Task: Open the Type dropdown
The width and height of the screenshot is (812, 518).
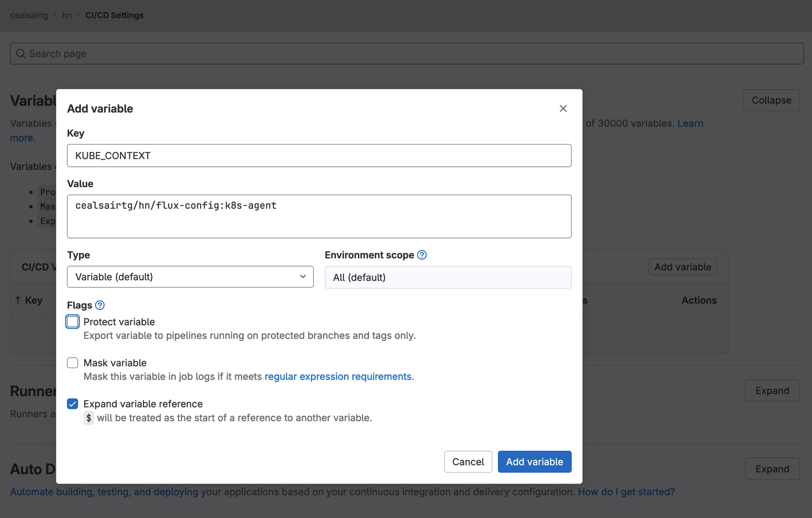Action: (x=190, y=277)
